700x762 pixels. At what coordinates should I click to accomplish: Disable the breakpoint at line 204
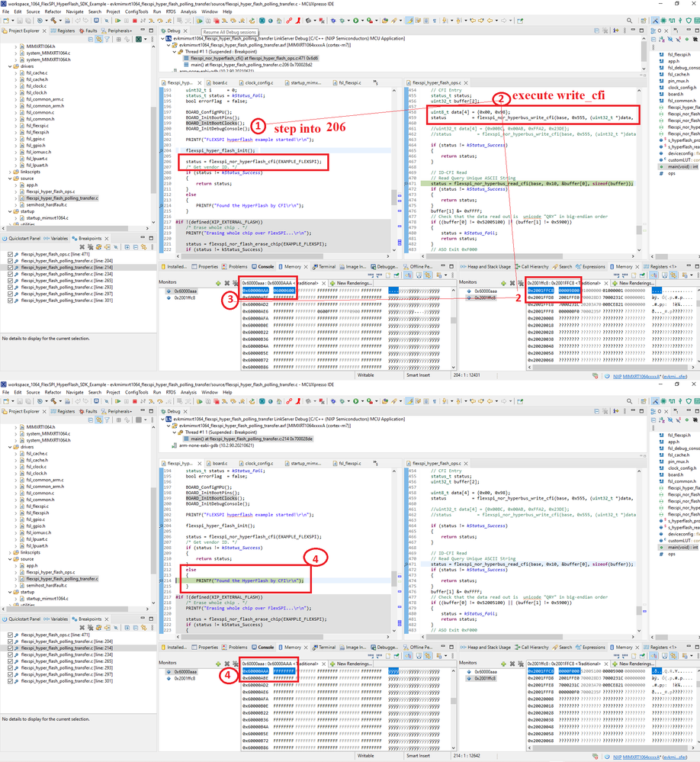tap(10, 261)
